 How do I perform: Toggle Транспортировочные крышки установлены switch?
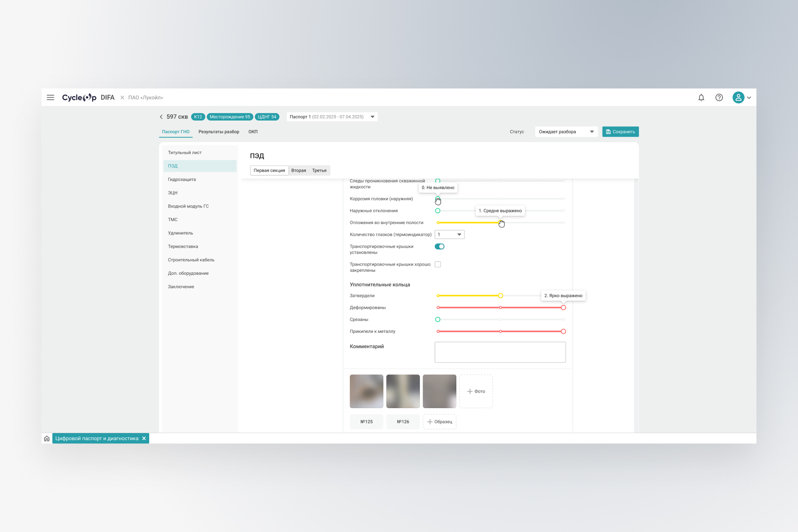(439, 246)
